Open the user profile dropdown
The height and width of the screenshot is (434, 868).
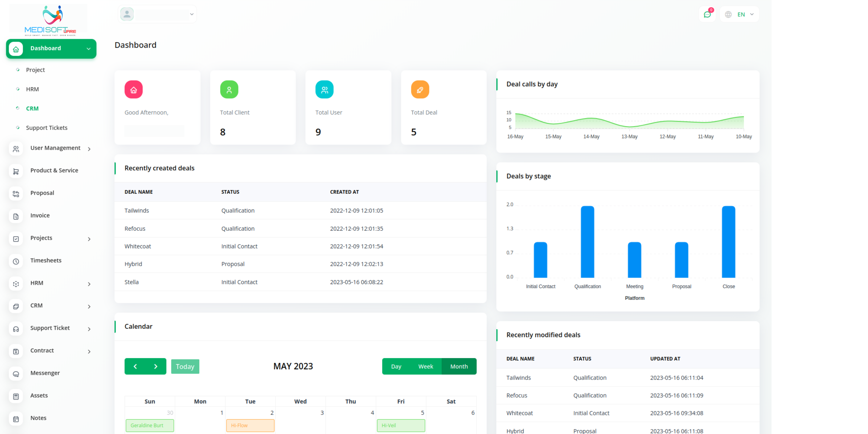click(x=157, y=14)
